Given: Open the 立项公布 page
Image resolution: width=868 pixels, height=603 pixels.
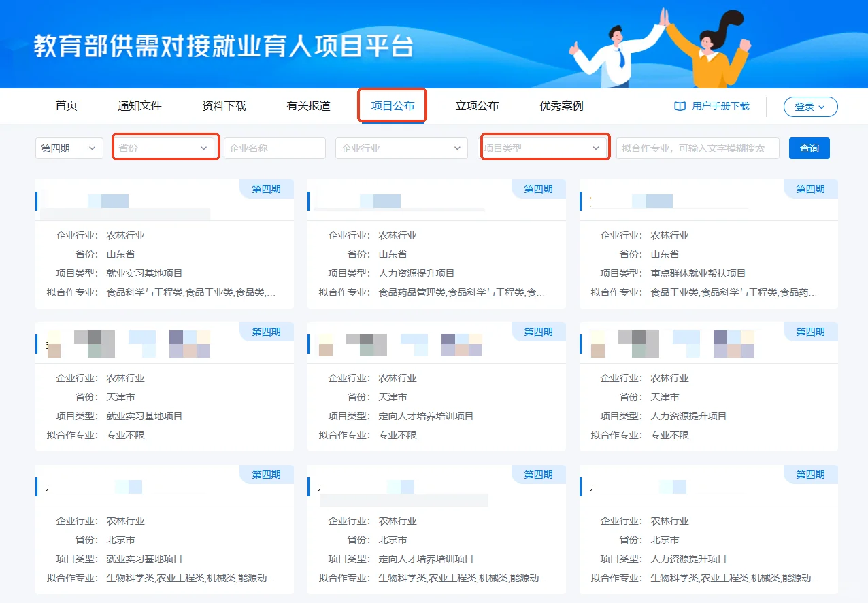Looking at the screenshot, I should (476, 106).
